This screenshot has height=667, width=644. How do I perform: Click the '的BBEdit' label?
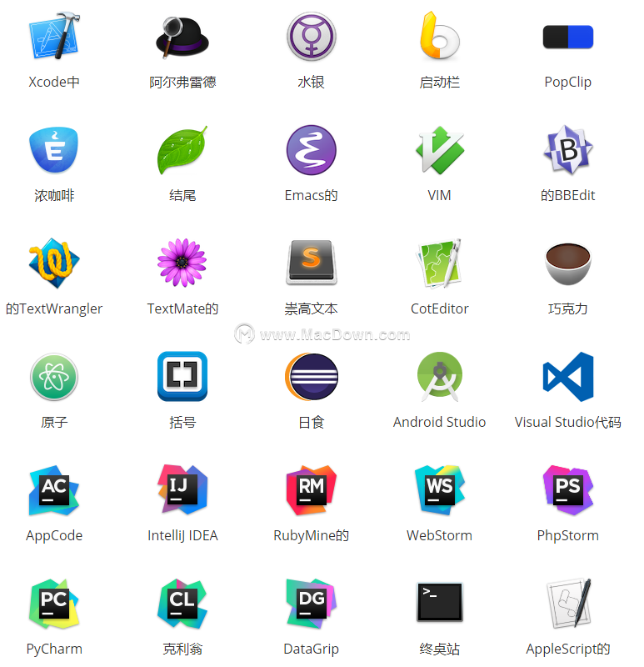(568, 195)
